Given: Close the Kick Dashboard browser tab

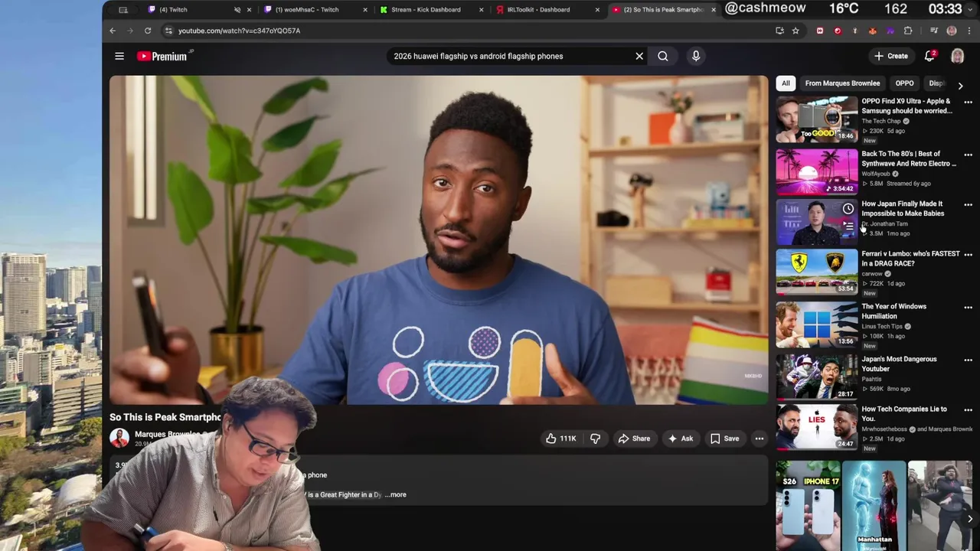Looking at the screenshot, I should tap(481, 10).
